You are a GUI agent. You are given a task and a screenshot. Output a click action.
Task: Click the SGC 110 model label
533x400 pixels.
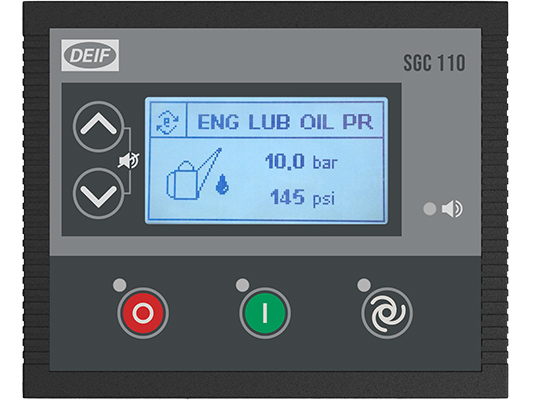pyautogui.click(x=434, y=63)
